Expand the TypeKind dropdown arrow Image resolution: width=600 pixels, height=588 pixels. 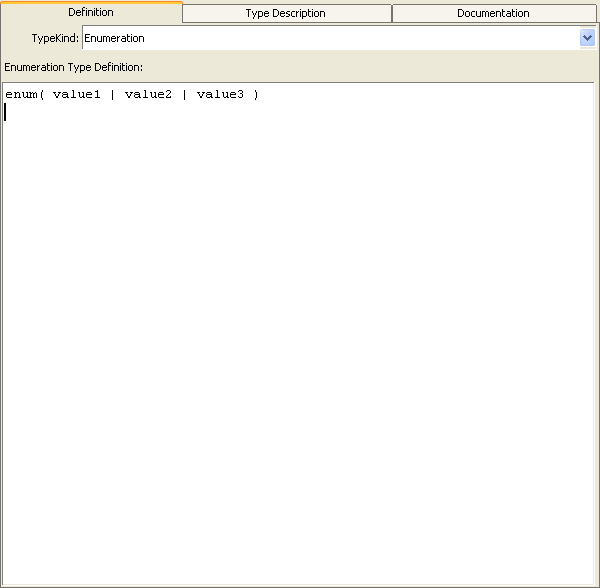tap(587, 38)
